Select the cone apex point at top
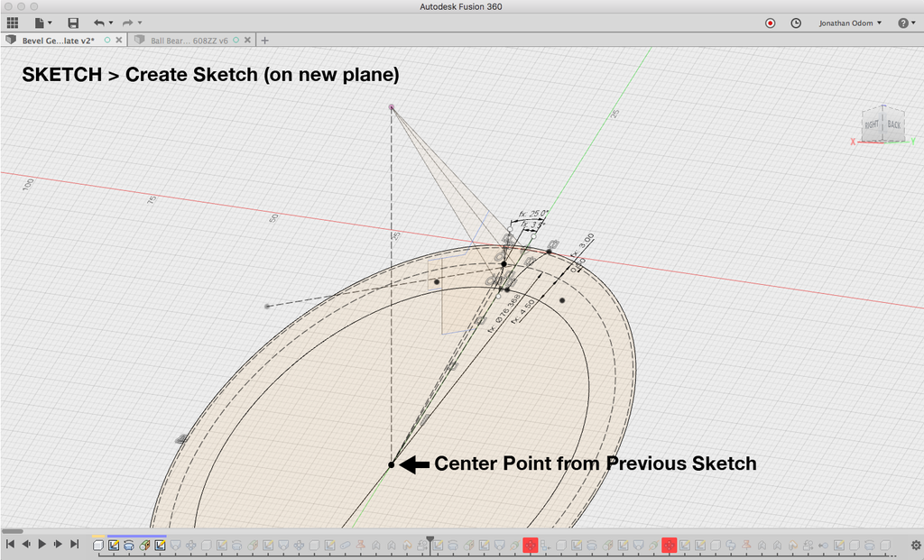 coord(392,107)
